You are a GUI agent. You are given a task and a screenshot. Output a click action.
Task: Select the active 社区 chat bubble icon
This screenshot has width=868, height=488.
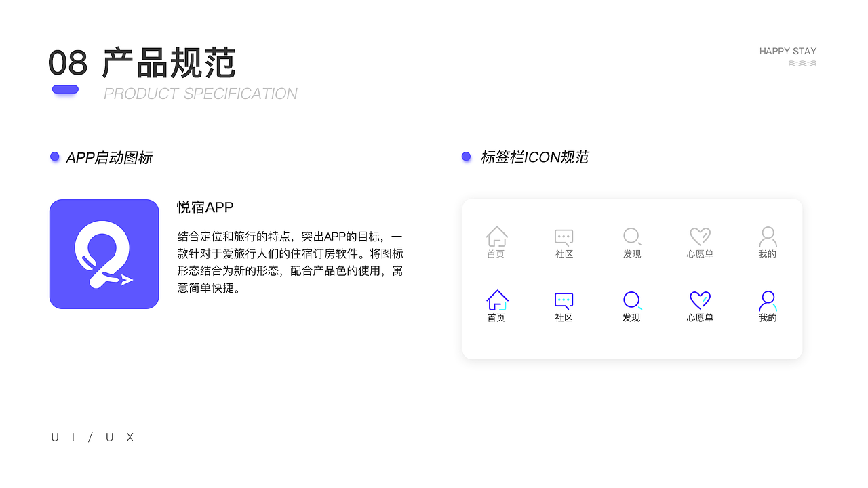point(564,300)
